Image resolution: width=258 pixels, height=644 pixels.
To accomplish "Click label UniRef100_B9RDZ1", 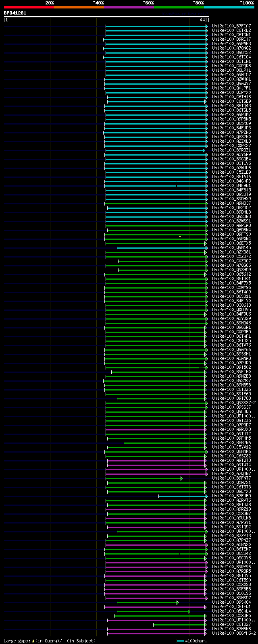I will click(231, 150).
